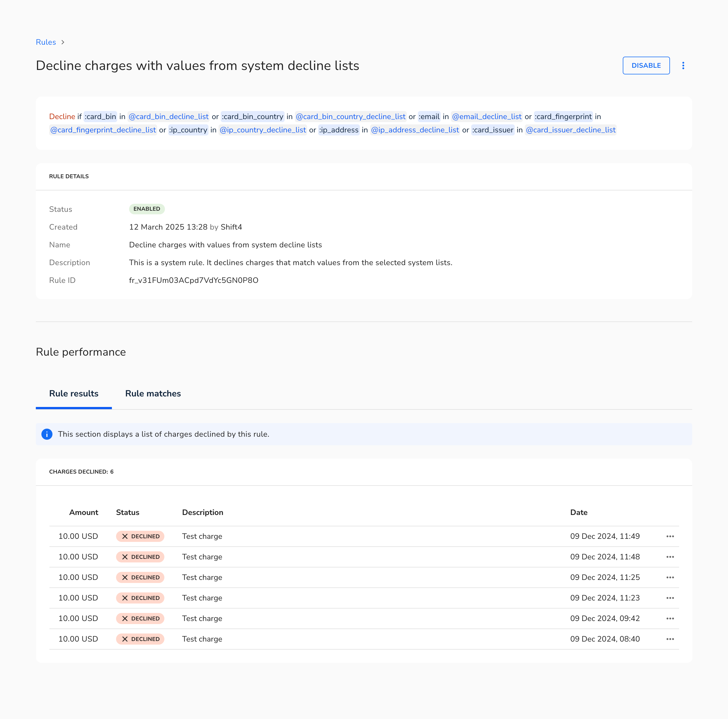The image size is (728, 719).
Task: Click the Date column header
Action: coord(579,512)
